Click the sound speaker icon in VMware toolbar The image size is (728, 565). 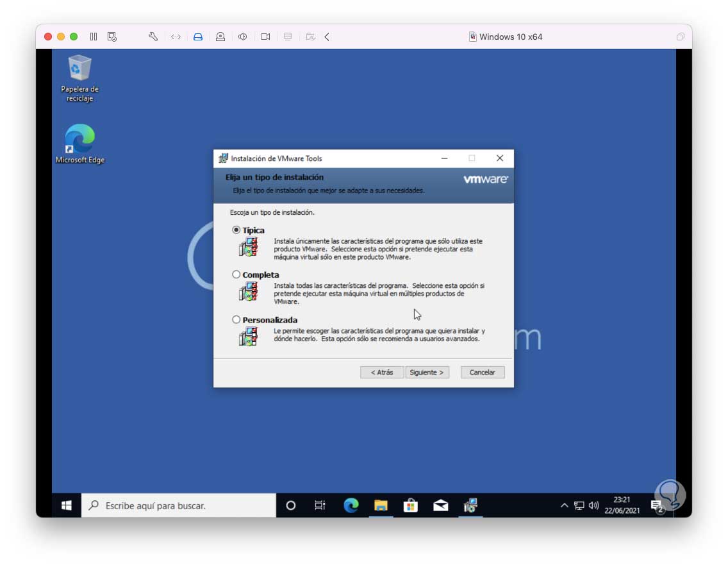242,37
